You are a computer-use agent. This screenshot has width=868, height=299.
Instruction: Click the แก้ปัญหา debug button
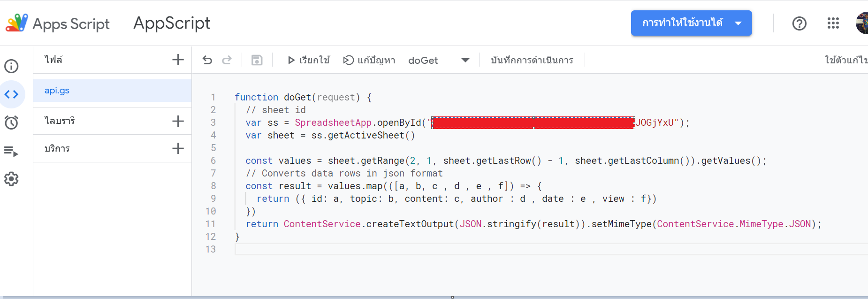click(x=369, y=60)
